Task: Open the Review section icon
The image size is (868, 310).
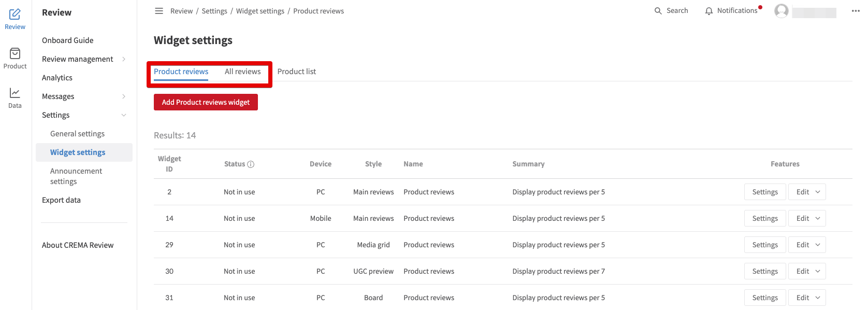Action: [15, 14]
